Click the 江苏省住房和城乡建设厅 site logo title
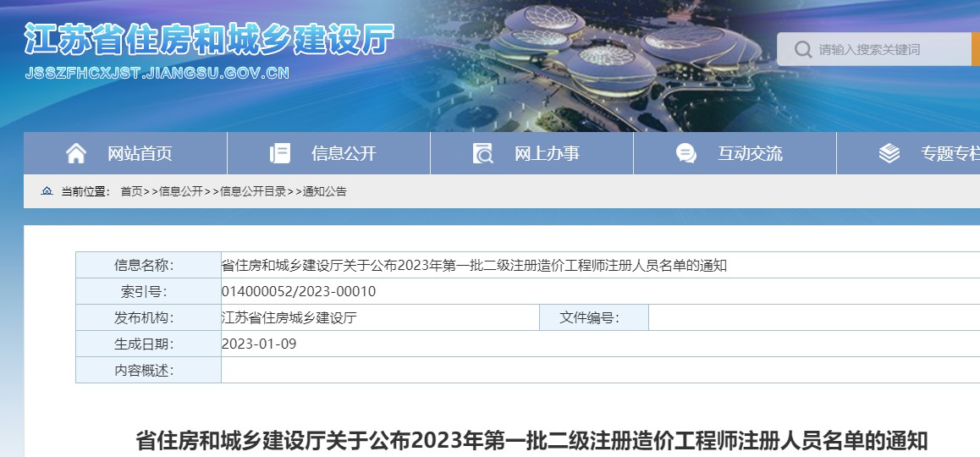The height and width of the screenshot is (457, 980). coord(209,40)
